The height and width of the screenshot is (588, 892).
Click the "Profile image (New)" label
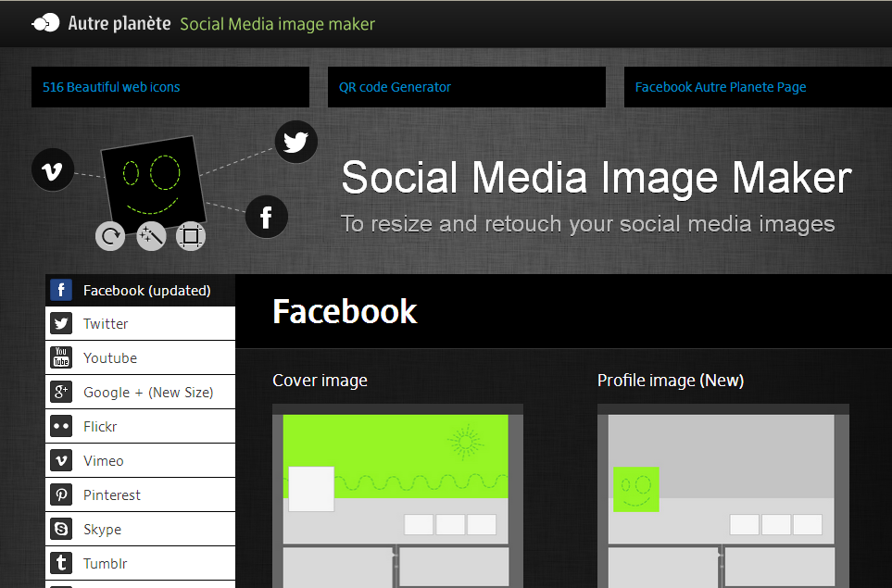(671, 381)
